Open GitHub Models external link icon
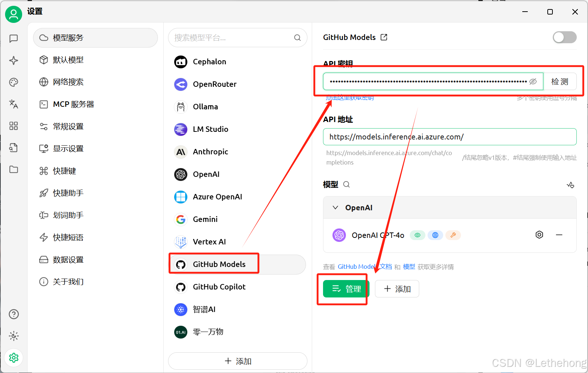This screenshot has height=373, width=588. 384,37
